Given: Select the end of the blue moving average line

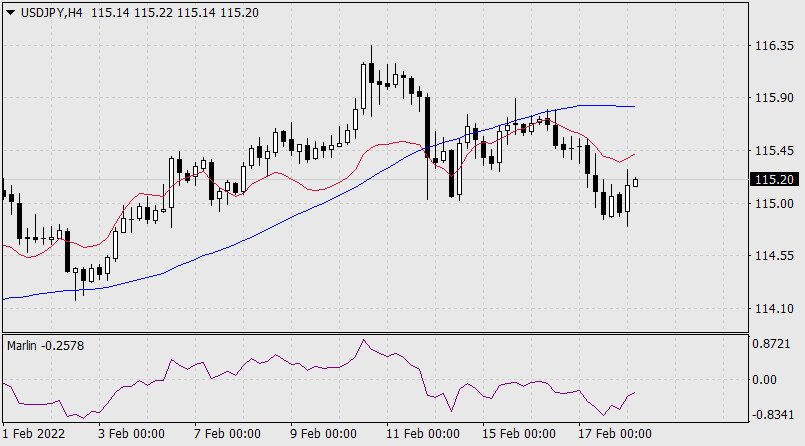Looking at the screenshot, I should (635, 106).
